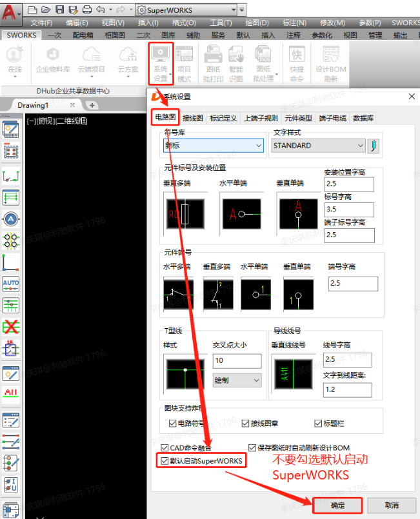Image resolution: width=420 pixels, height=519 pixels.
Task: Click 取消 to cancel the dialog
Action: tap(392, 505)
